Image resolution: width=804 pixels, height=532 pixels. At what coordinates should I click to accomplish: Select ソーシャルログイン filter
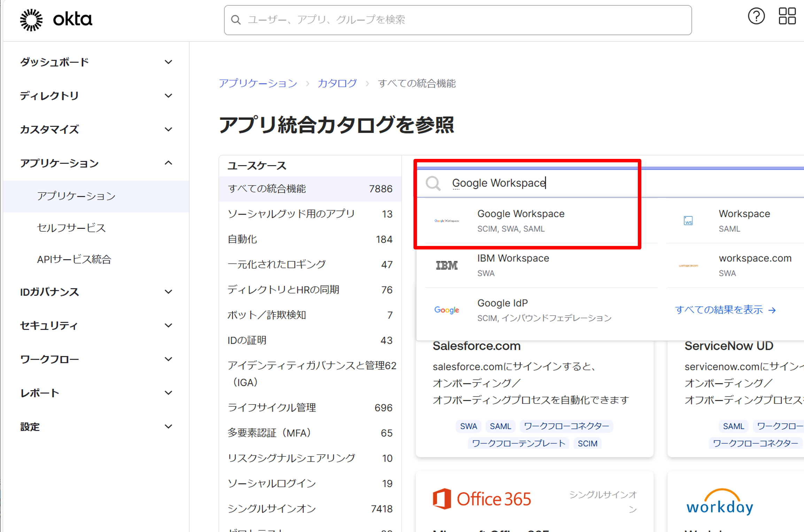pos(310,484)
